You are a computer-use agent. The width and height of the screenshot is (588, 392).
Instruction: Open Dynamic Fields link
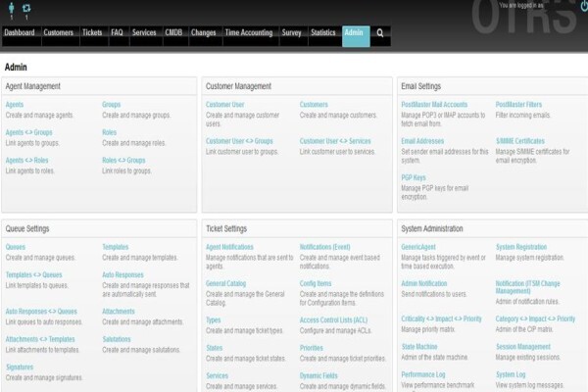click(x=318, y=375)
